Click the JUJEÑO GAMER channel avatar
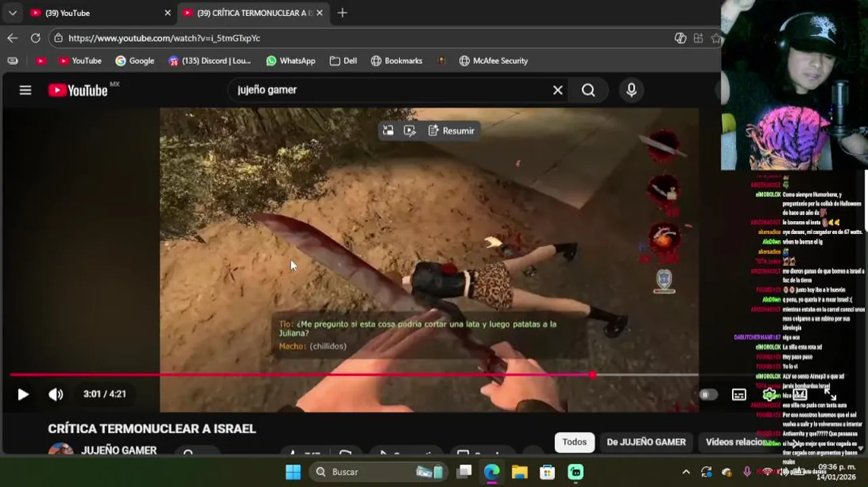Viewport: 868px width, 487px height. (61, 450)
